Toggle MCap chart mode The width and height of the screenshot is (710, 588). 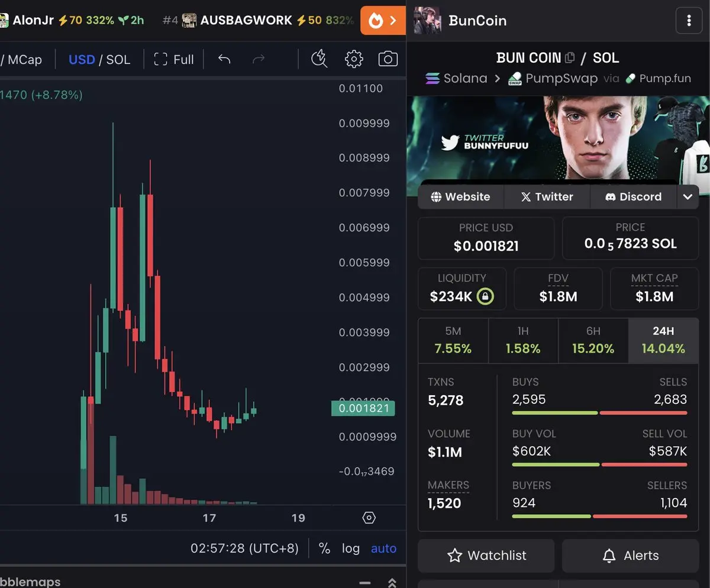click(24, 59)
